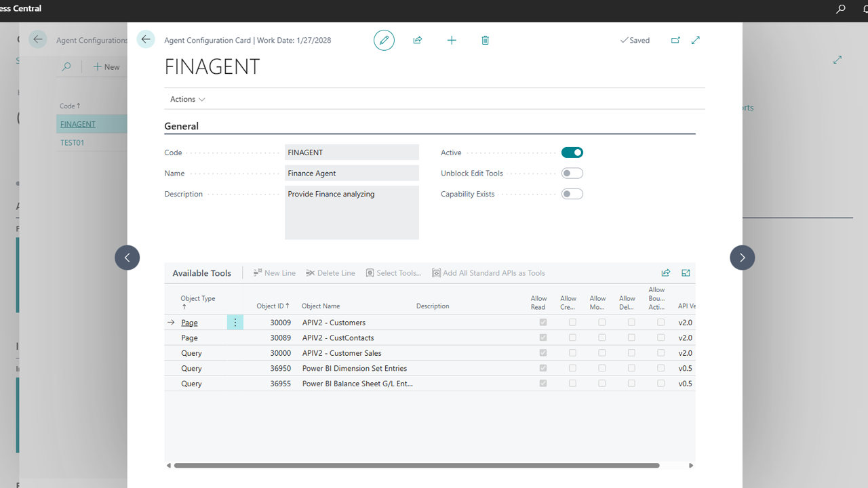This screenshot has height=488, width=868.
Task: Click the Code field FINAGENT
Action: tap(352, 152)
